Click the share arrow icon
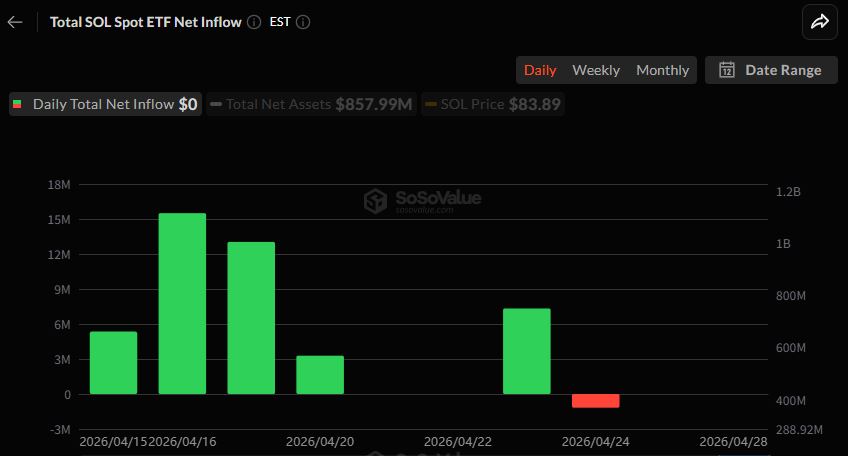 (820, 22)
